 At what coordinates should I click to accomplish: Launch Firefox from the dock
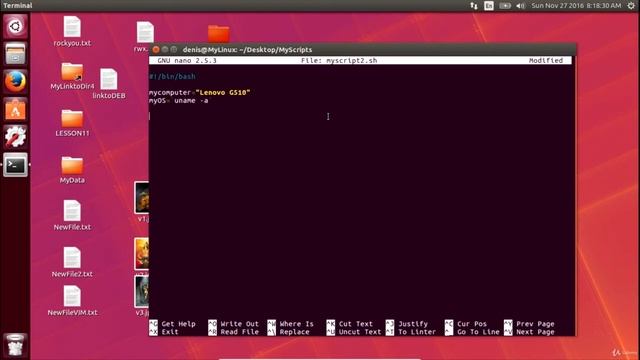point(15,81)
